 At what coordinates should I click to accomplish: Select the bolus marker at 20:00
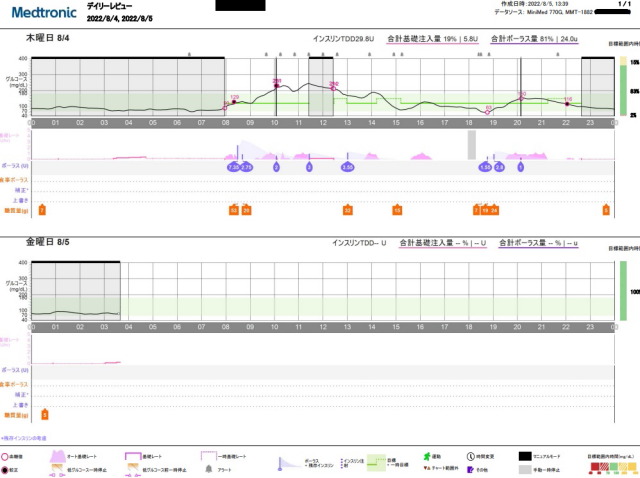(520, 167)
